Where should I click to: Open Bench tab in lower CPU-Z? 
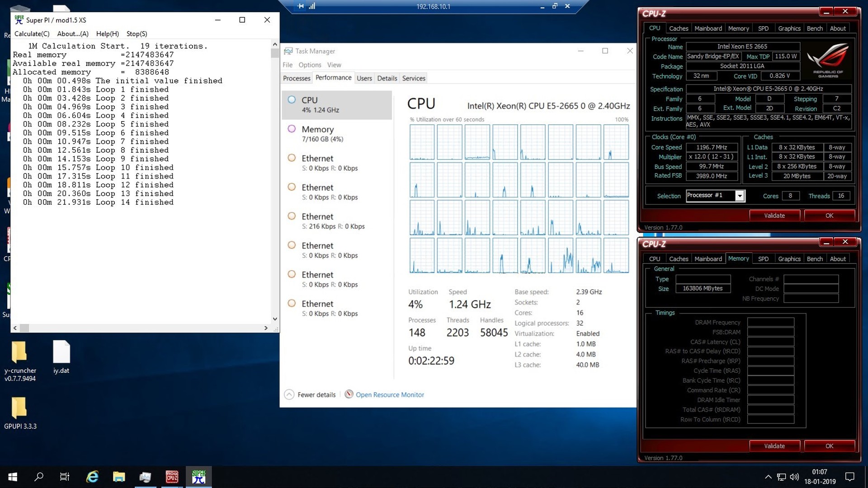click(815, 259)
